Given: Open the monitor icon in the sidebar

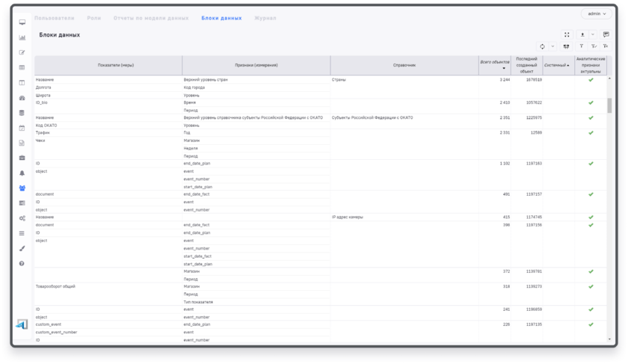Looking at the screenshot, I should 22,22.
